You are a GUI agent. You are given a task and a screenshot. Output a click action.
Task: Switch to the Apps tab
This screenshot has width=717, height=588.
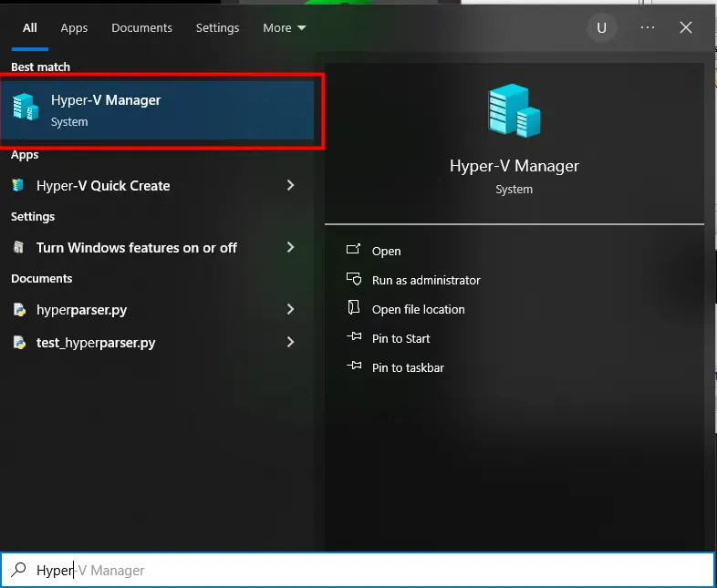coord(74,28)
